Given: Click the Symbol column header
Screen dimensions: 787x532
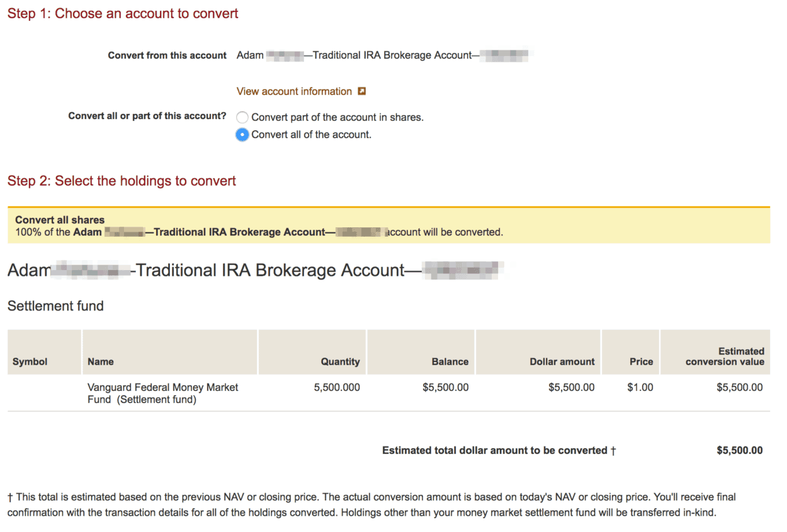Looking at the screenshot, I should 28,361.
